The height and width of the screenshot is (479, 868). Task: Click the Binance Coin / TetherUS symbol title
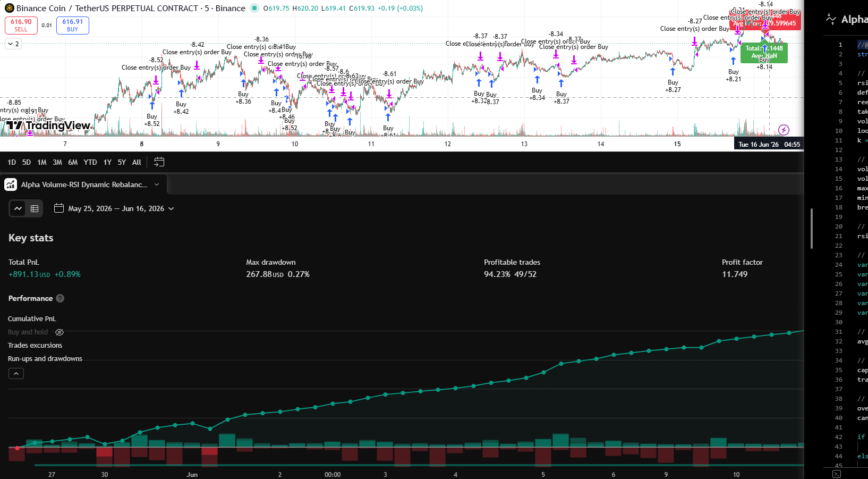coord(131,8)
